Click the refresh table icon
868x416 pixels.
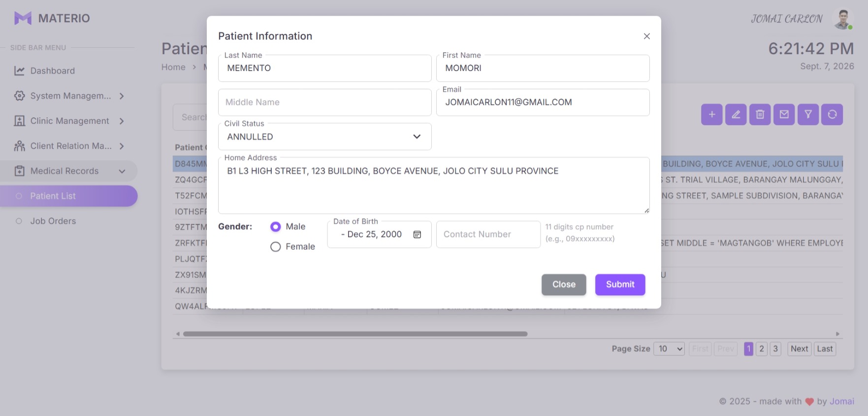tap(832, 114)
